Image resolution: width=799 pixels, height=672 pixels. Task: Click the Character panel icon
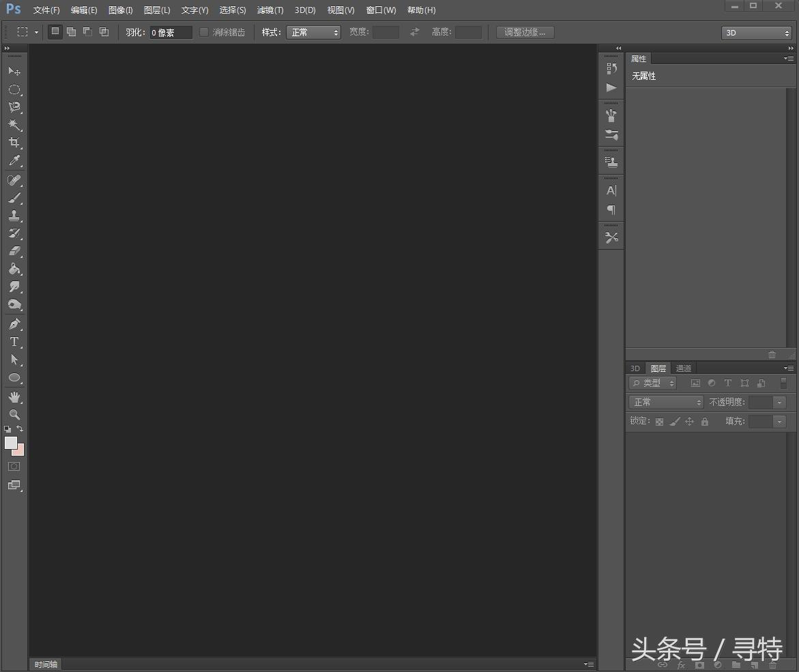611,190
